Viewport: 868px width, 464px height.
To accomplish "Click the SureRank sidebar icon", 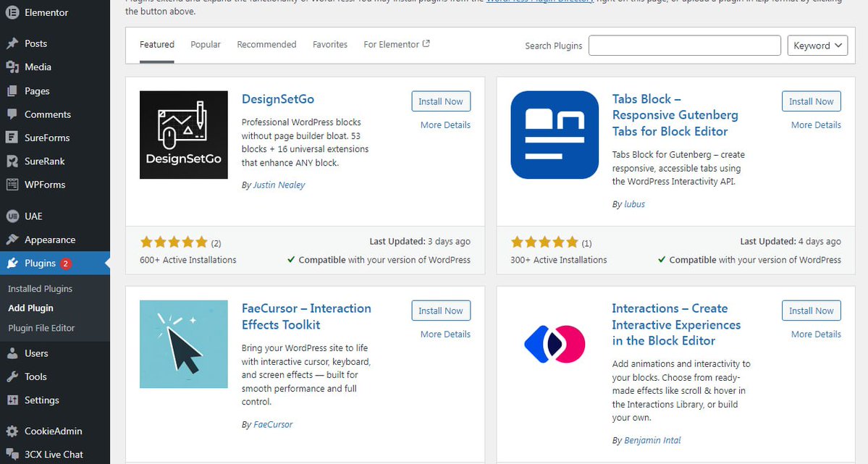I will pyautogui.click(x=12, y=161).
